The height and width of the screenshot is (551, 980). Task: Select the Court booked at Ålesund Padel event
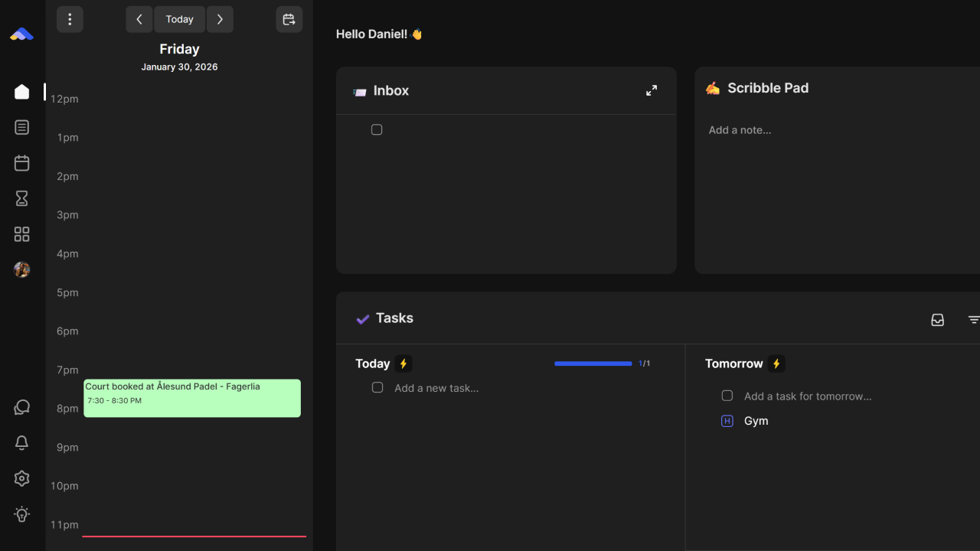pyautogui.click(x=191, y=397)
